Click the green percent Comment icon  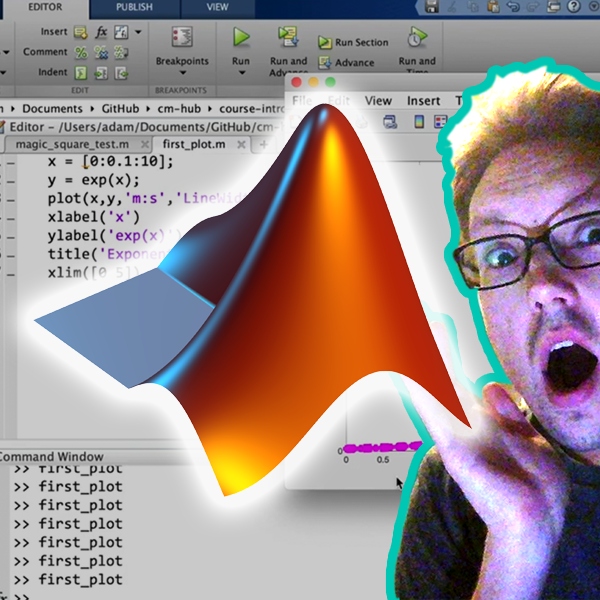coord(81,52)
